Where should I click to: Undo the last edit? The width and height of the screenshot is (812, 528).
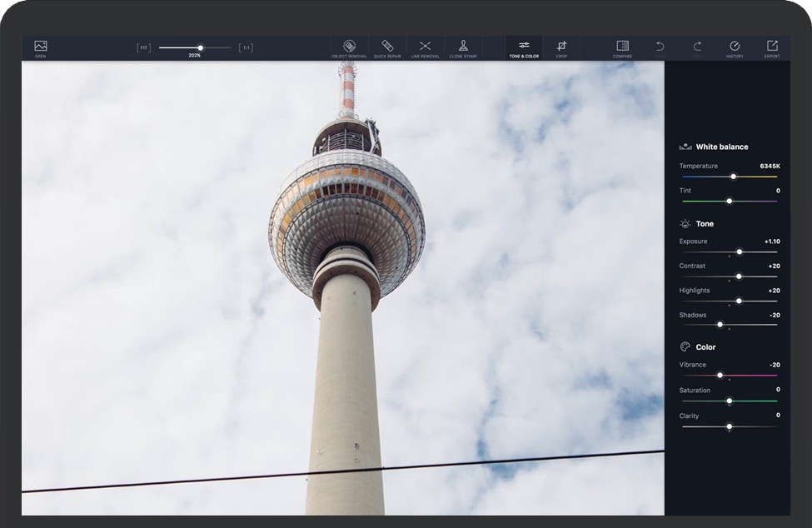tap(660, 47)
